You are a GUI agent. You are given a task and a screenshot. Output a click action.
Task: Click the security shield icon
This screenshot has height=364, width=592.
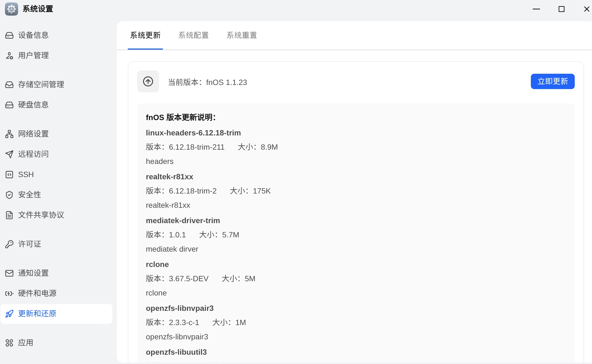(x=9, y=195)
